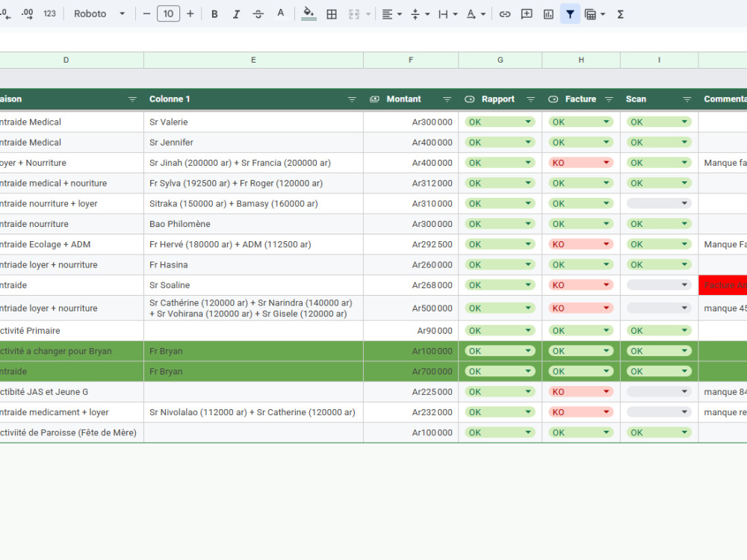Open Facture KO dropdown in Ar225000 row
Viewport: 747px width, 560px height.
pos(580,392)
